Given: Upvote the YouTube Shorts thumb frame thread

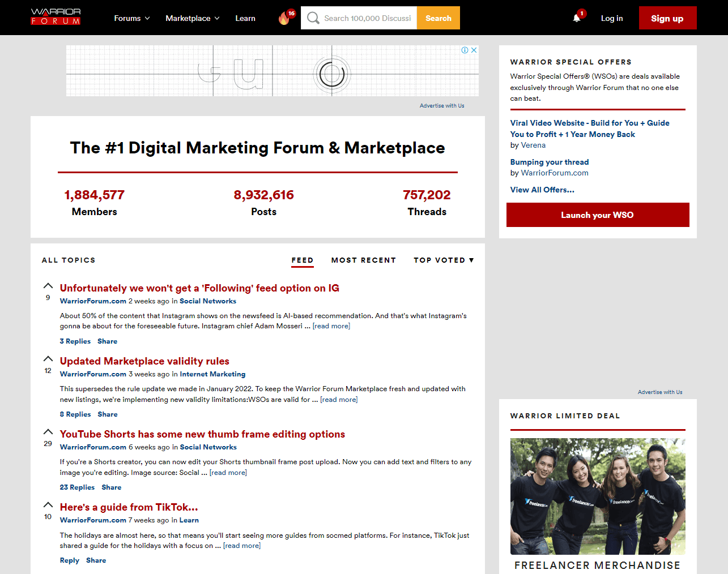Looking at the screenshot, I should pos(48,432).
